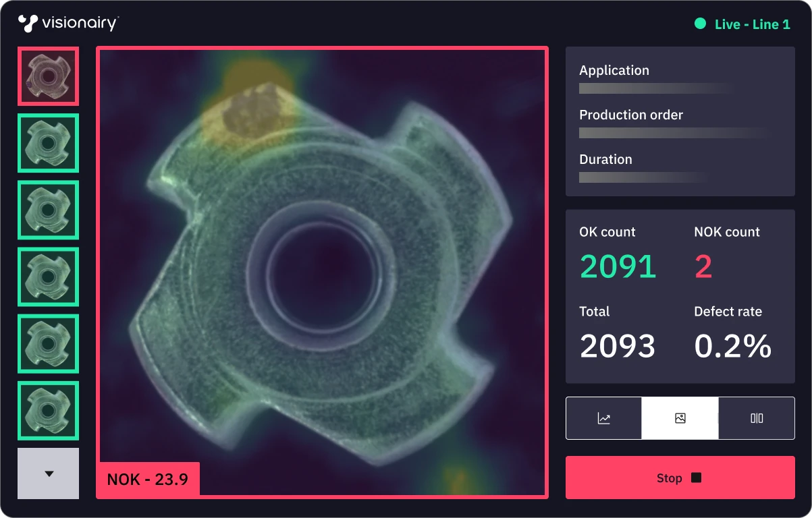
Task: Switch to the image view tab
Action: tap(680, 418)
